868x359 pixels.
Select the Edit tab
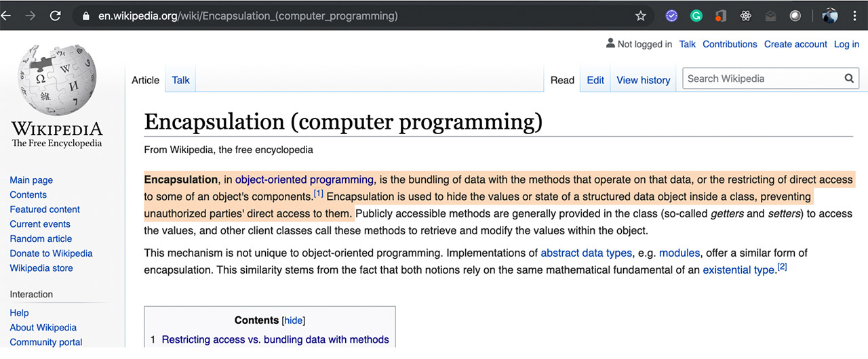(595, 80)
